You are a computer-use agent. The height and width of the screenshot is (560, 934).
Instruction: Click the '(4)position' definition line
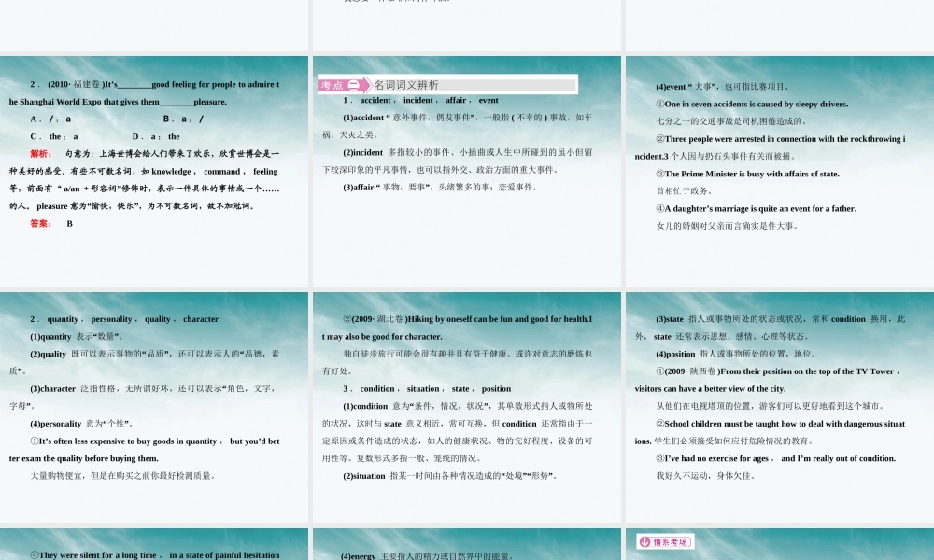coord(736,354)
